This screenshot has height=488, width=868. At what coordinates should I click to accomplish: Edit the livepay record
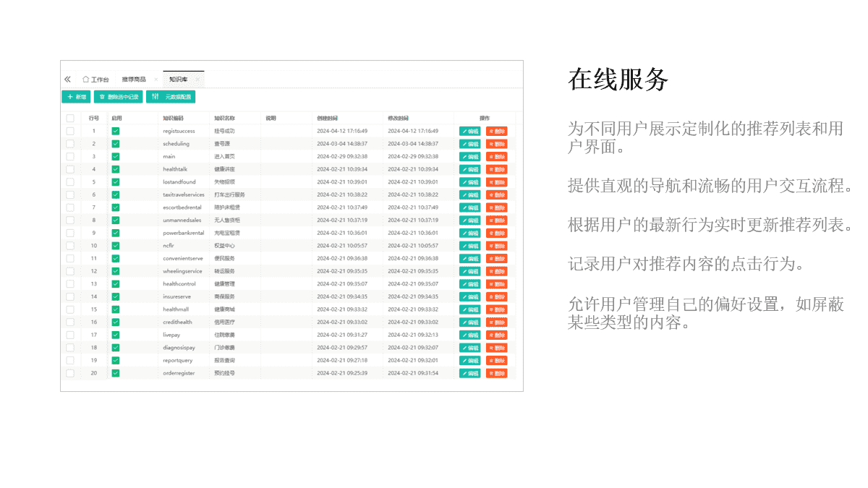point(469,335)
